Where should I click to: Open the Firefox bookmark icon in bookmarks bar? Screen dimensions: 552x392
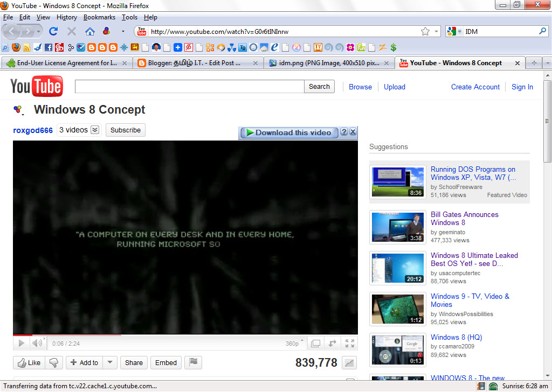(16, 47)
